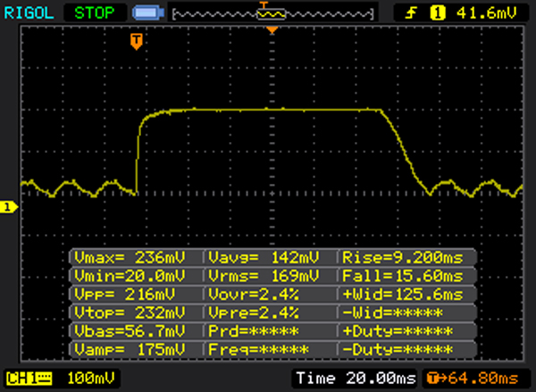This screenshot has width=536, height=392.
Task: Click the Vtop= 232mV measurement
Action: pos(130,313)
